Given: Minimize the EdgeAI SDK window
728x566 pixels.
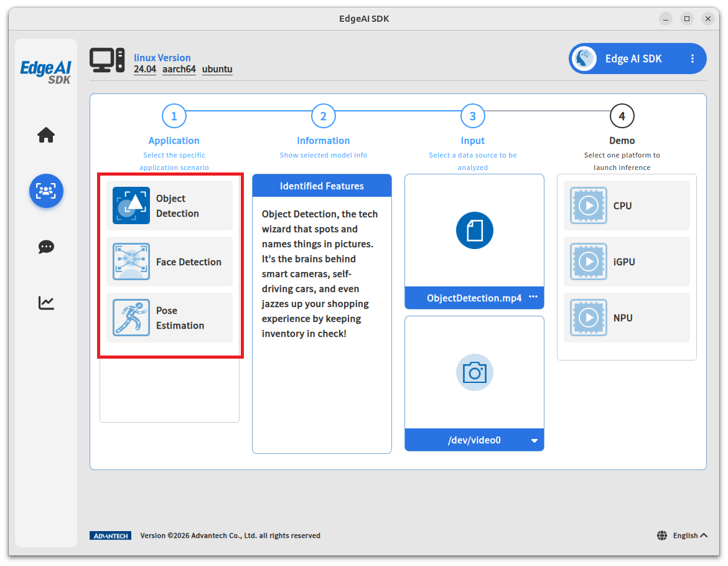Looking at the screenshot, I should pyautogui.click(x=665, y=19).
